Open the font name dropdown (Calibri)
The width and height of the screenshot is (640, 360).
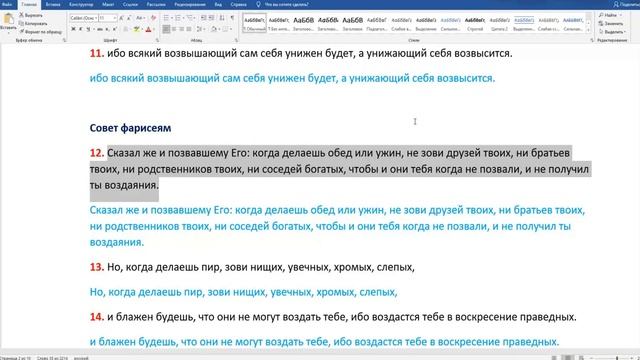click(96, 18)
